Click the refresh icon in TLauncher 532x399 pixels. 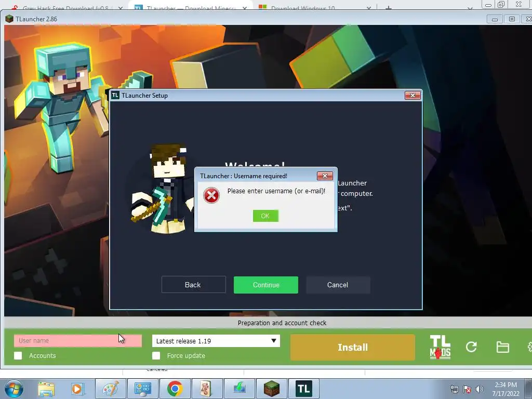pos(471,347)
